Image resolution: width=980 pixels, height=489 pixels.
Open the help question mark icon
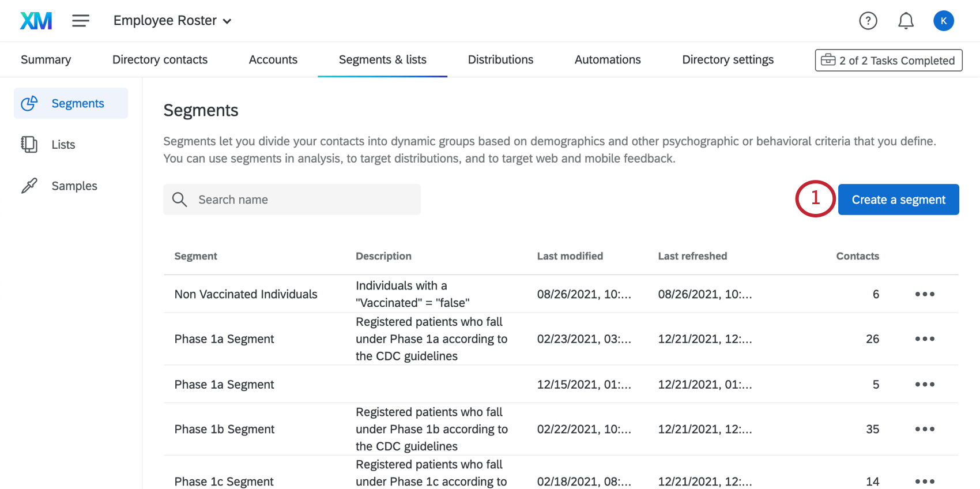point(868,21)
